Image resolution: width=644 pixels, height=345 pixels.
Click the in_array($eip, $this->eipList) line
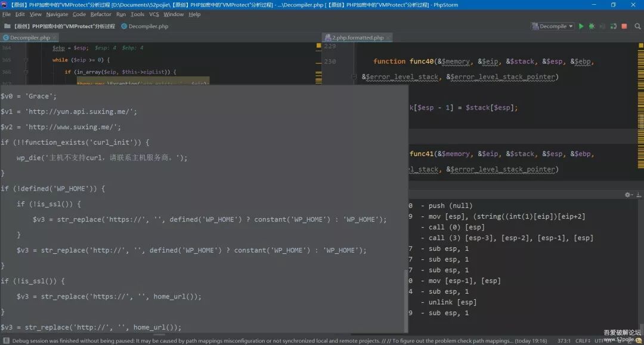[x=120, y=72]
